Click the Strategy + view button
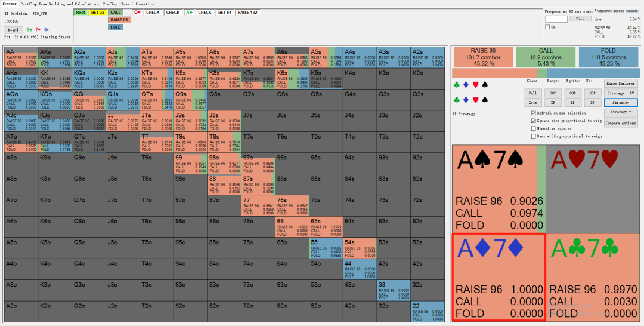 (621, 112)
